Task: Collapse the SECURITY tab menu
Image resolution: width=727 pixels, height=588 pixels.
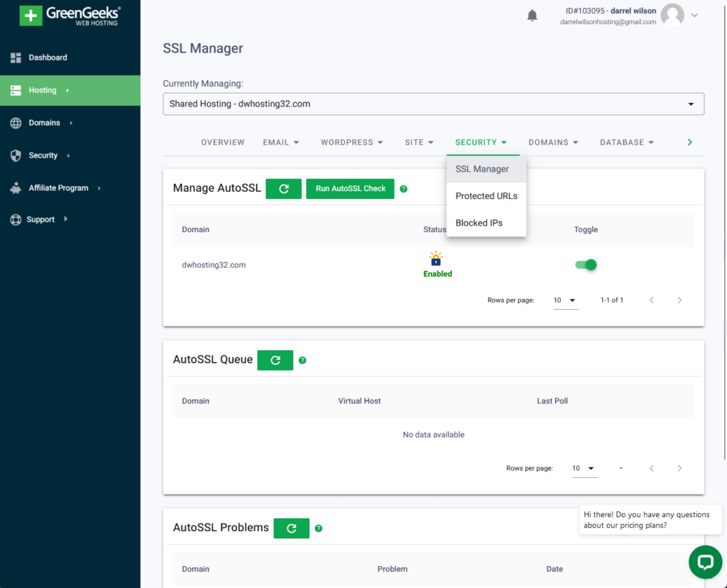Action: pyautogui.click(x=481, y=142)
